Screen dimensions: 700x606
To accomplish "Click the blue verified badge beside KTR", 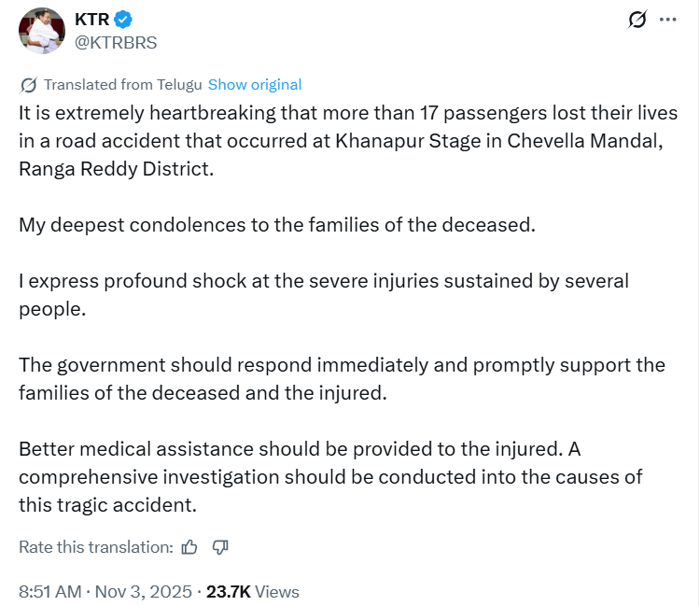I will pyautogui.click(x=123, y=20).
